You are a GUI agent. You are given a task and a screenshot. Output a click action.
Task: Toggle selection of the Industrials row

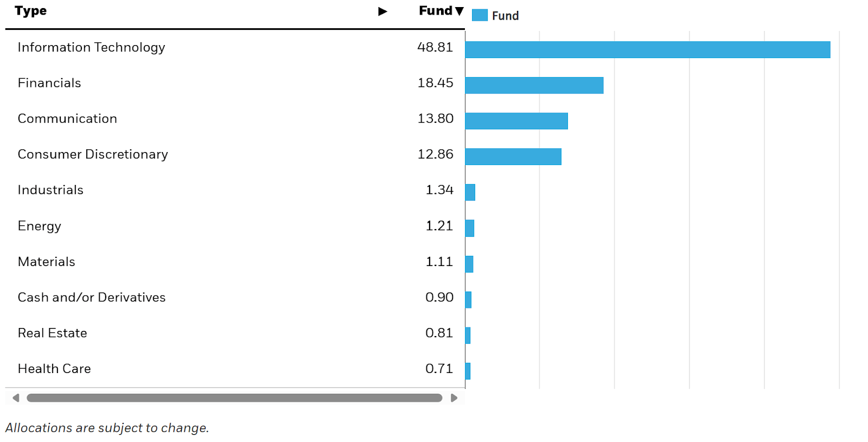coord(50,190)
